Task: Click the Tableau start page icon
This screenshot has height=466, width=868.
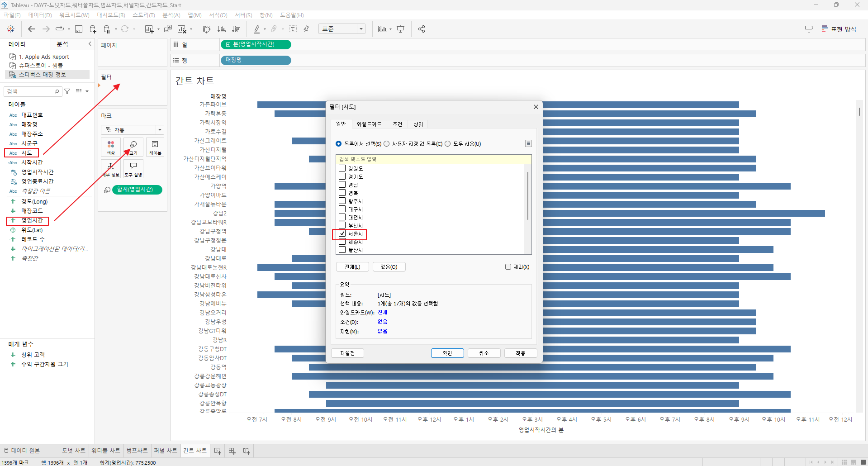Action: 11,29
